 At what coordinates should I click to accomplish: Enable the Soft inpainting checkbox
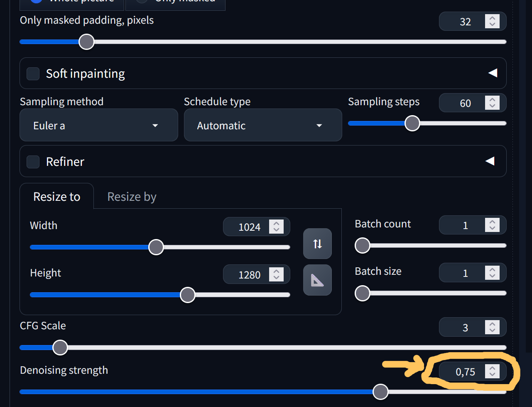(x=33, y=74)
